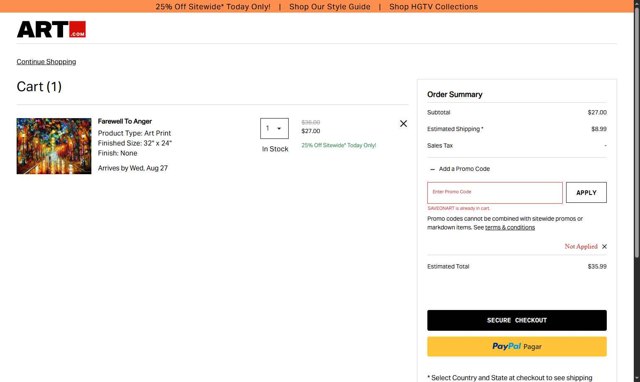The height and width of the screenshot is (382, 640).
Task: Open the quantity dropdown for Farewell To Anger
Action: tap(274, 129)
